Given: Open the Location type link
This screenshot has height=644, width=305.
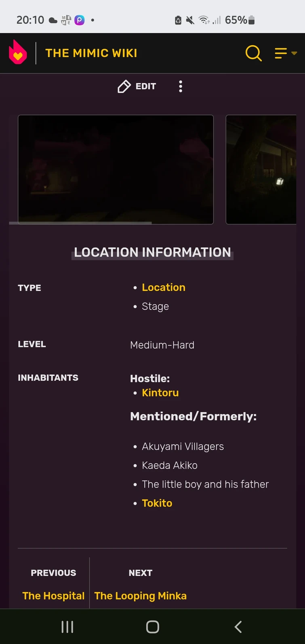Looking at the screenshot, I should (x=164, y=287).
